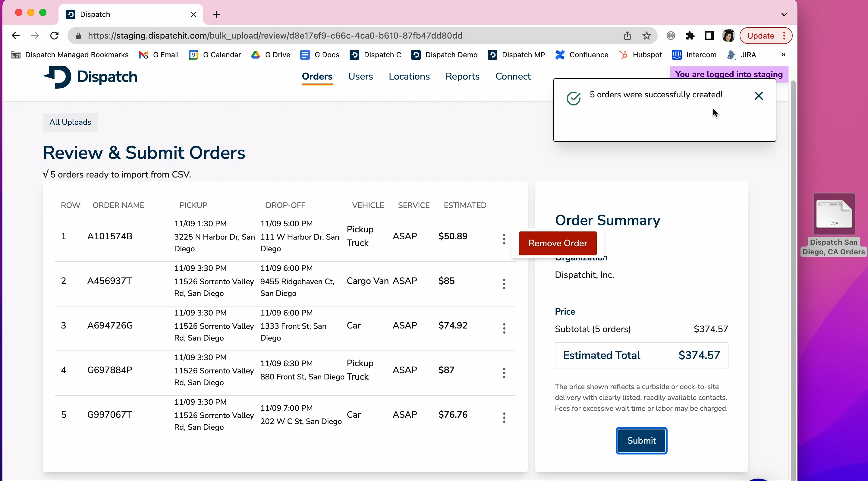Open the JIRA bookmark
This screenshot has width=868, height=481.
click(742, 55)
